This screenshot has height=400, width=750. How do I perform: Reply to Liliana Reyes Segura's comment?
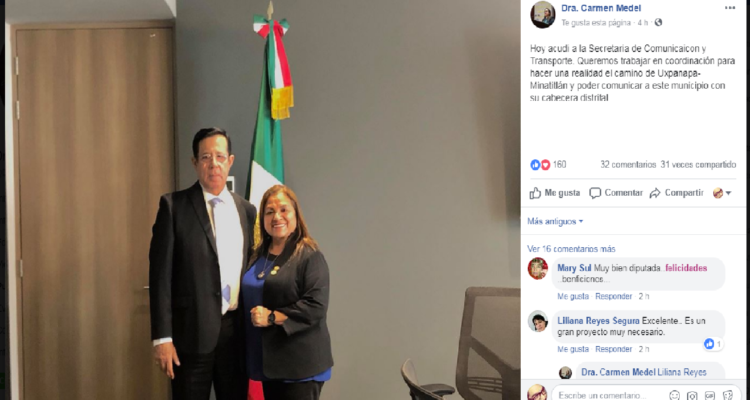click(x=614, y=349)
